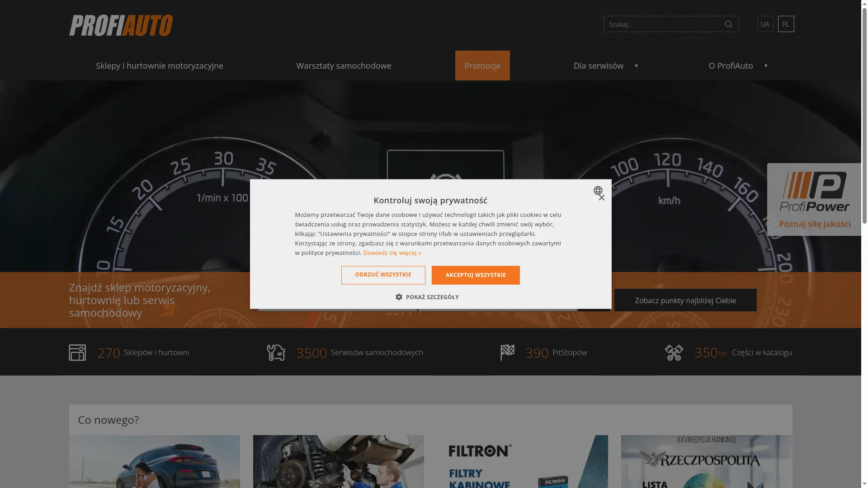The image size is (868, 488).
Task: Click Zobacz punkty najbliżej Ciebie button
Action: (685, 300)
